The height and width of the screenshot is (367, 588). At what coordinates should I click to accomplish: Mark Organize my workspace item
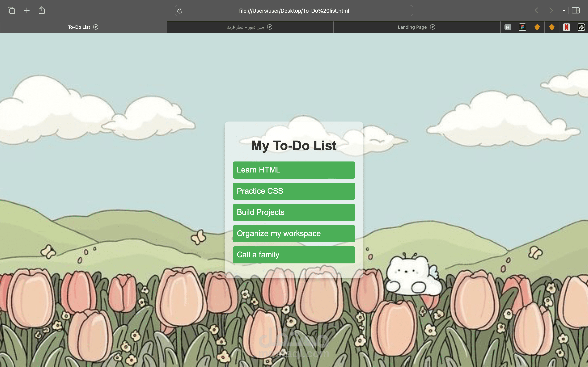(294, 233)
